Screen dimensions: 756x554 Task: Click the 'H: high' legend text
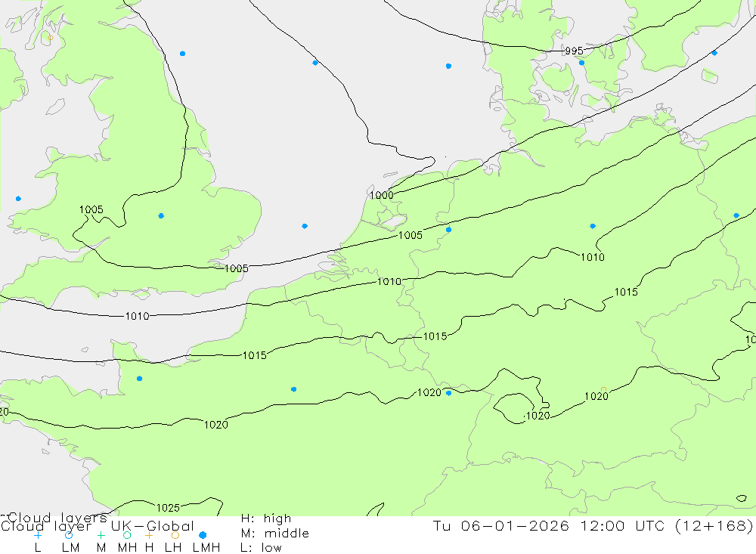(x=266, y=518)
